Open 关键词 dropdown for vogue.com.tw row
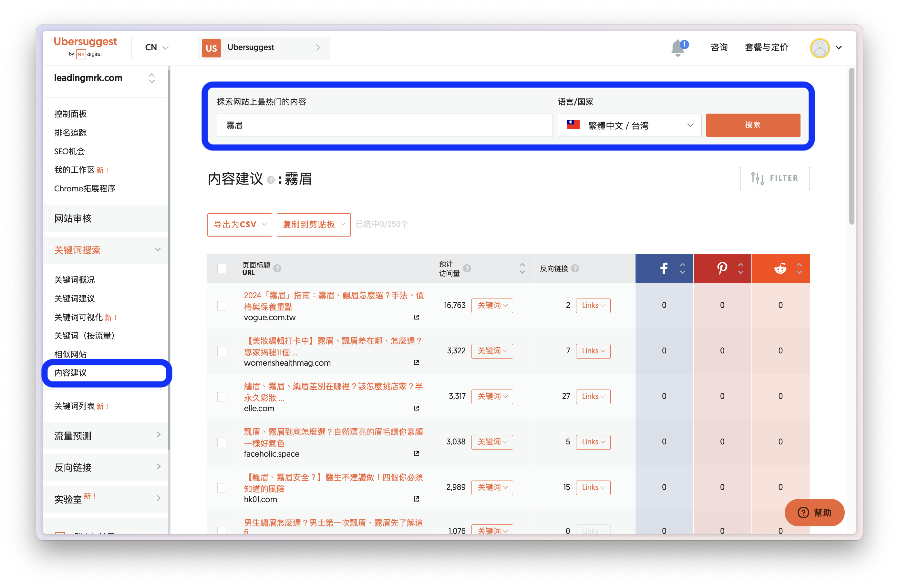Viewport: 899px width, 588px height. pyautogui.click(x=492, y=305)
